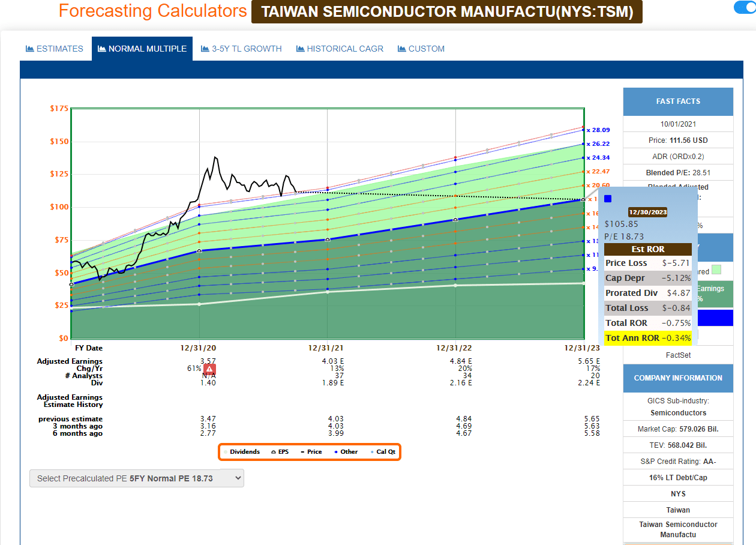Click the COMPANY INFORMATION panel header

[678, 378]
